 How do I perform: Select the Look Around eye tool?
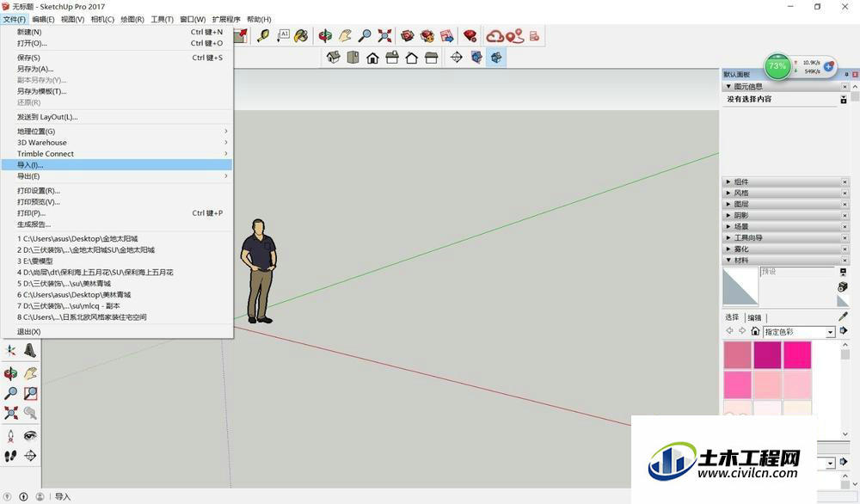[30, 436]
